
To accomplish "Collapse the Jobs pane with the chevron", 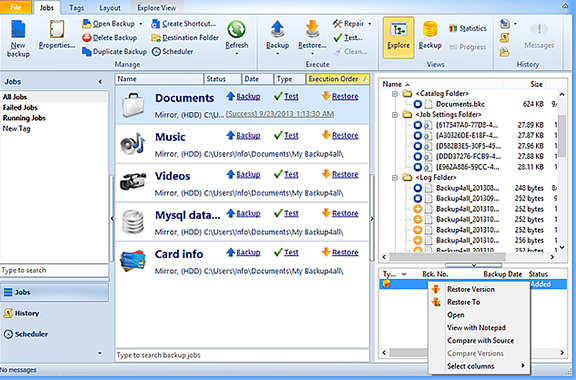I will pyautogui.click(x=100, y=82).
